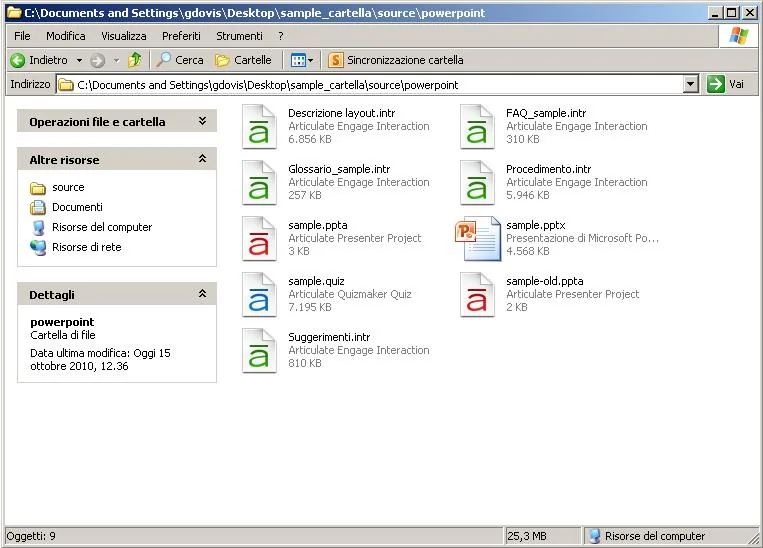Viewport: 763px width, 548px height.
Task: Click the Glossario_sample.intr file name
Action: [x=339, y=169]
